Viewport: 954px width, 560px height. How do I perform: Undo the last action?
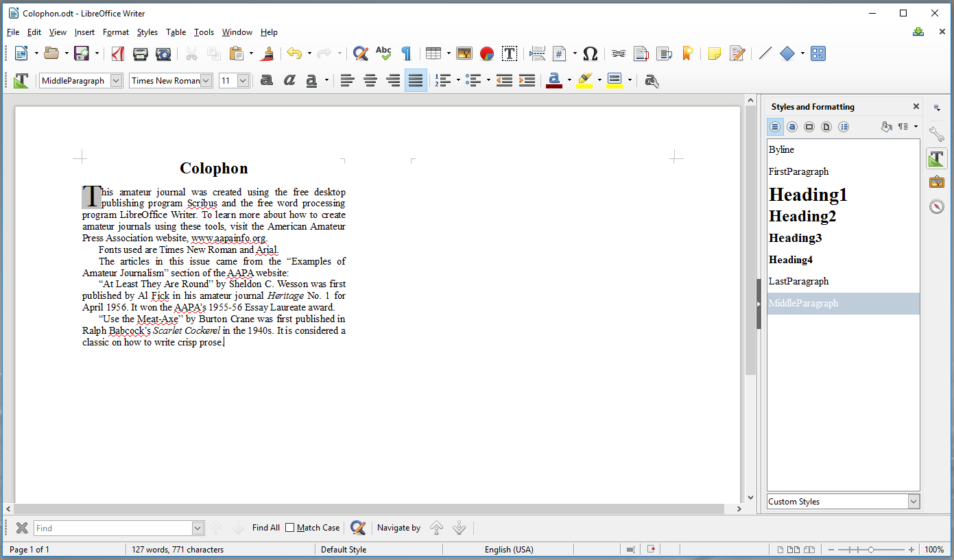pyautogui.click(x=294, y=53)
